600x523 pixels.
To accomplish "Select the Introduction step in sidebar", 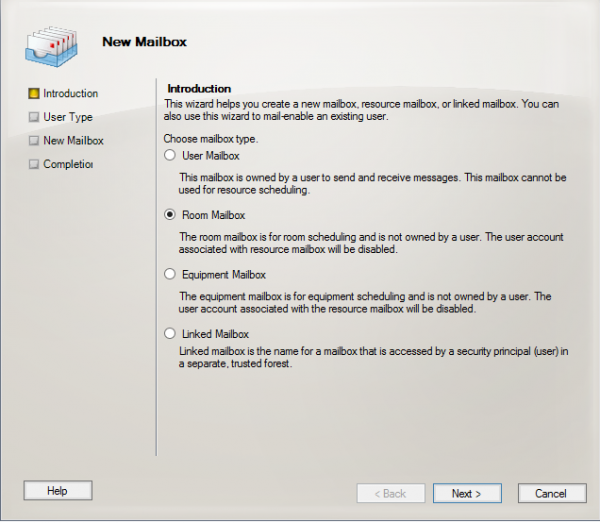I will (x=70, y=93).
